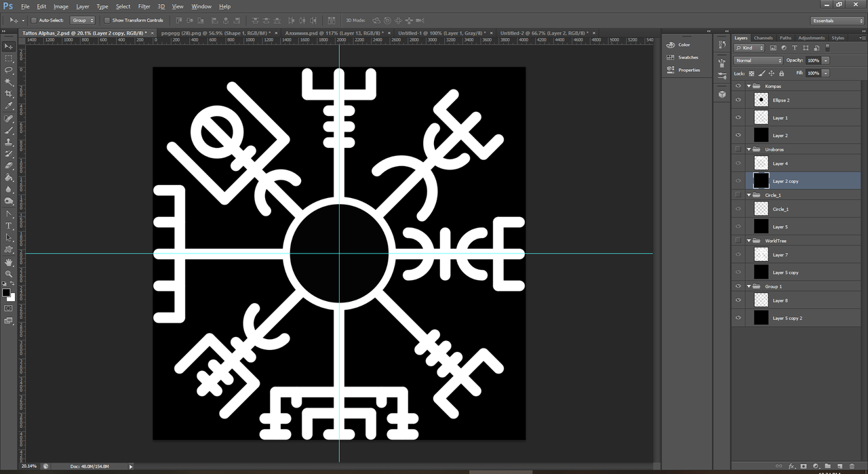Select the Rectangular Marquee tool

(9, 58)
